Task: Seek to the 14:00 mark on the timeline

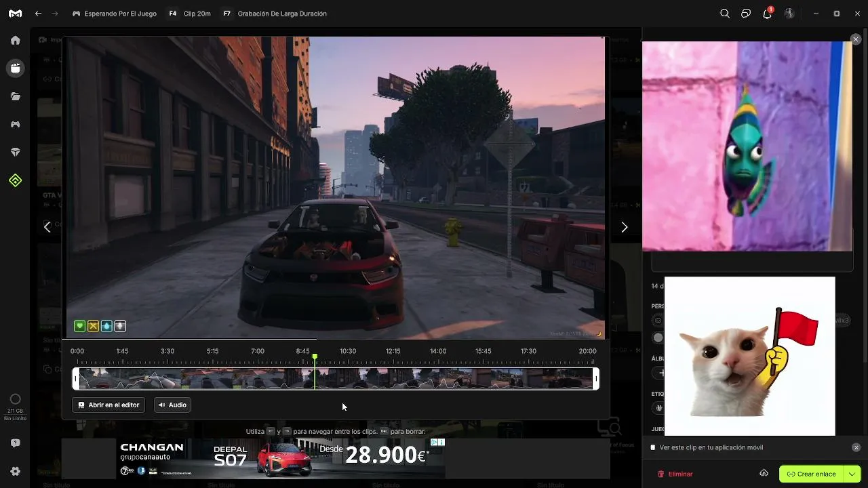Action: [x=438, y=351]
